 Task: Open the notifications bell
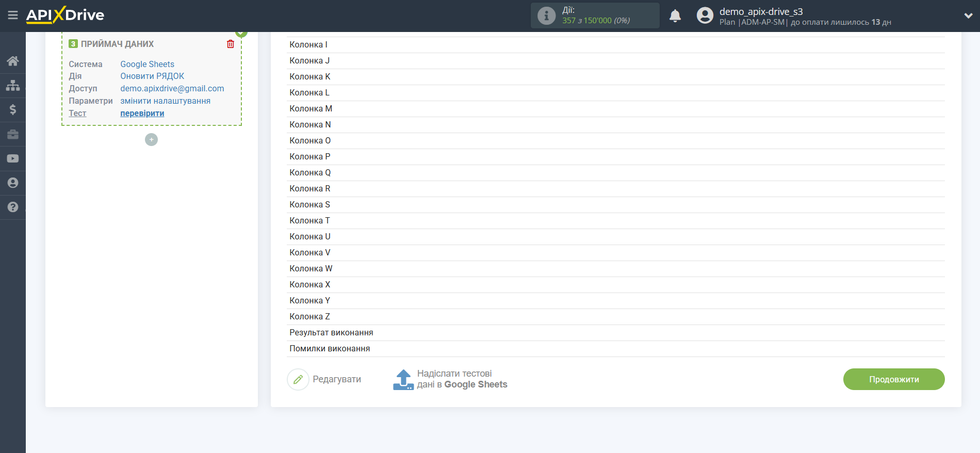click(675, 16)
